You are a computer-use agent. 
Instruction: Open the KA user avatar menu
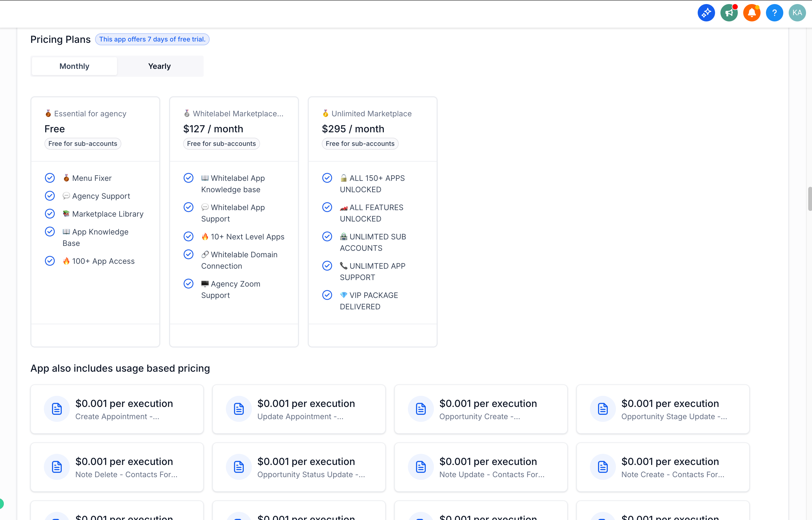tap(797, 13)
